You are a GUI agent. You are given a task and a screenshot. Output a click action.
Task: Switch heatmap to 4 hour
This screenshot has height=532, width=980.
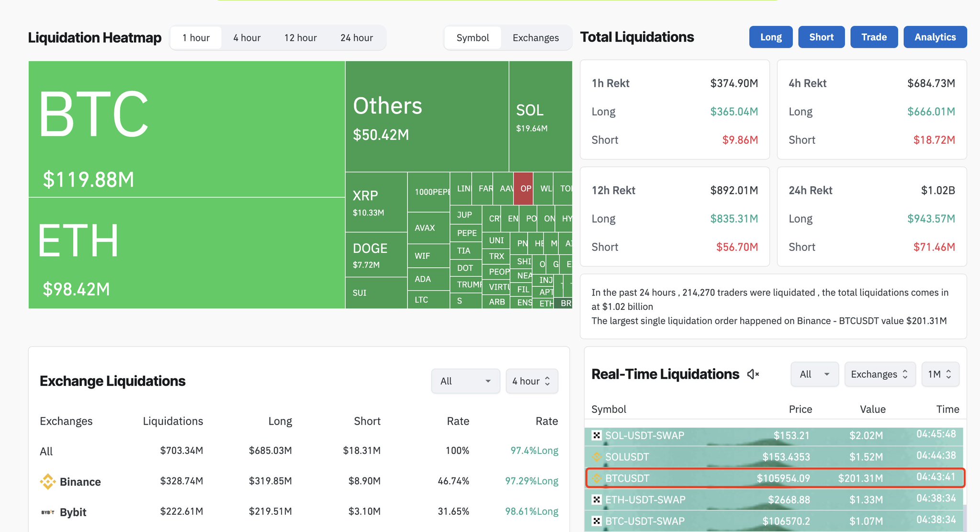coord(247,38)
